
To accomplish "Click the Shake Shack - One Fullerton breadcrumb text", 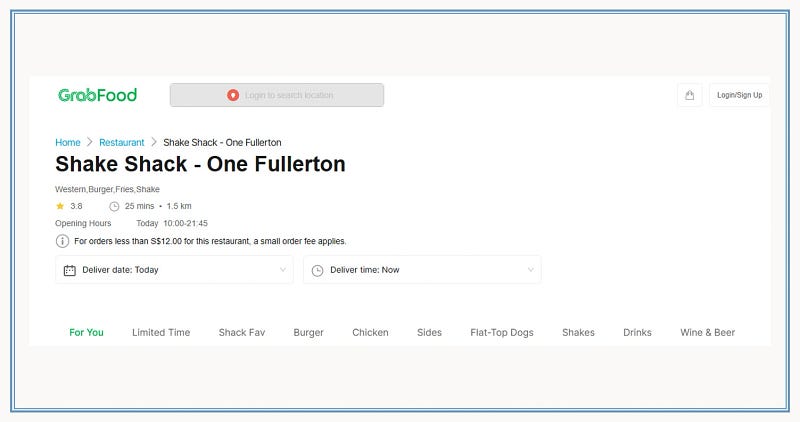I will point(222,142).
